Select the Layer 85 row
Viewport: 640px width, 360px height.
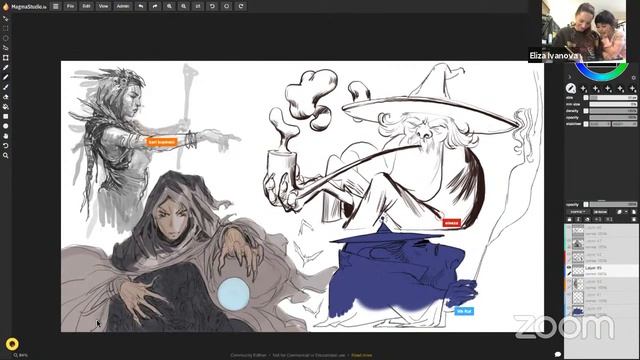click(x=602, y=271)
